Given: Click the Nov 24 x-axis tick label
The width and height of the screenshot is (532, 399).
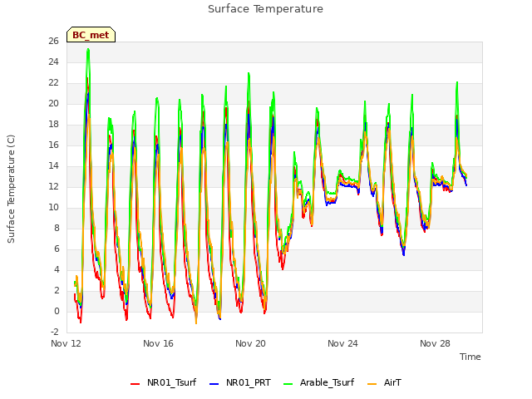Looking at the screenshot, I should 342,343.
